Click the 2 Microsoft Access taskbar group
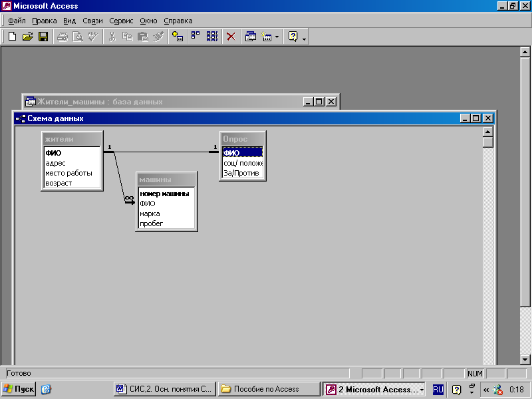Screen dimensions: 532x399 pyautogui.click(x=374, y=389)
